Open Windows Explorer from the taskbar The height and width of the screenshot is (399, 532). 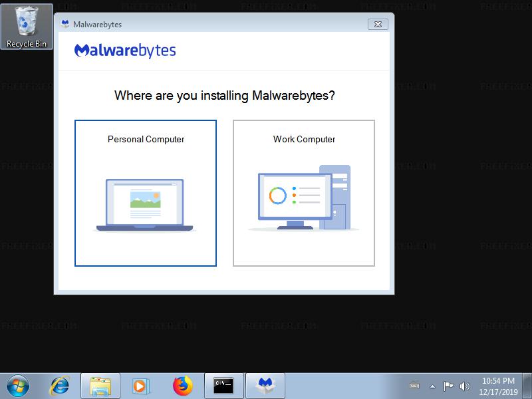tap(100, 386)
